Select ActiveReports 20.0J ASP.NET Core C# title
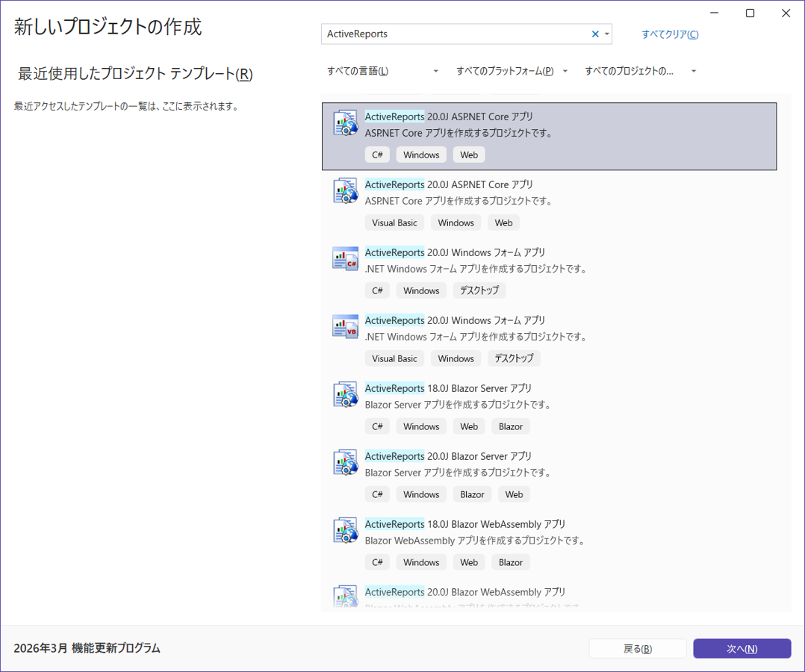 (x=449, y=116)
